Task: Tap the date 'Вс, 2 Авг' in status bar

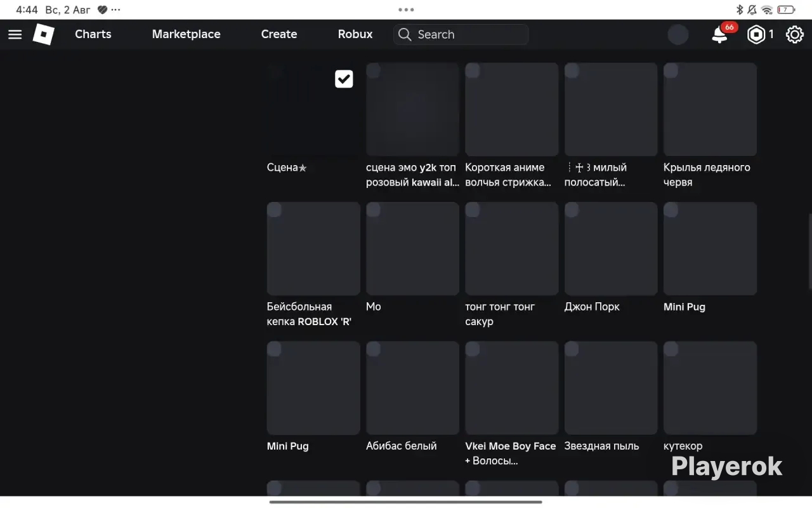Action: click(x=67, y=10)
